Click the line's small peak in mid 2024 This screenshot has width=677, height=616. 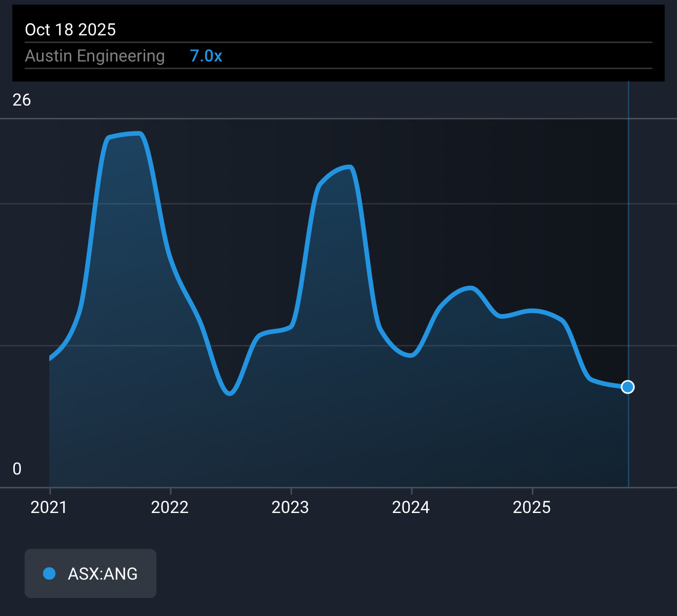click(x=470, y=288)
